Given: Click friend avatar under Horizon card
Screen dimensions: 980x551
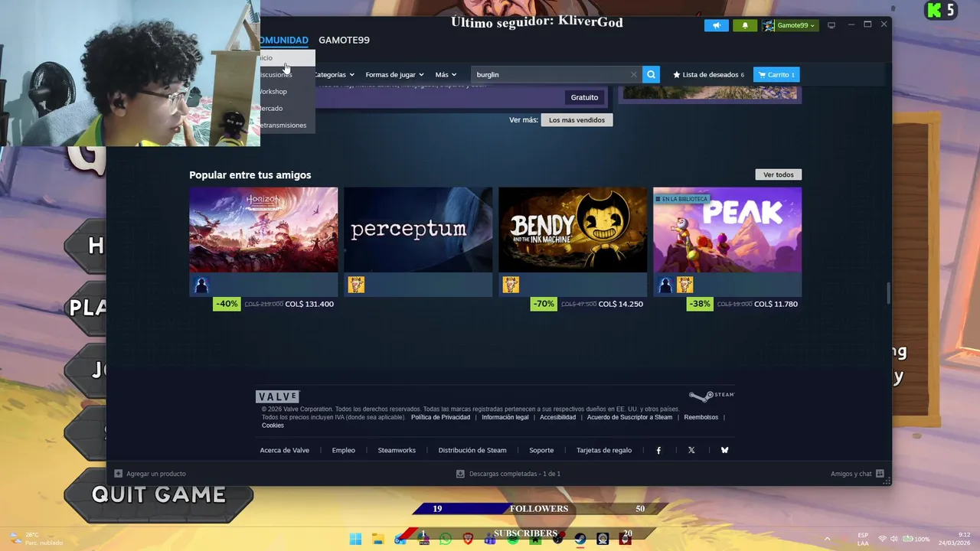Looking at the screenshot, I should [x=201, y=285].
